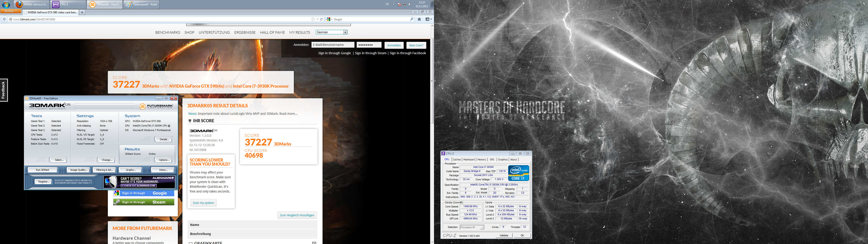Click Sign in through Google text link
868x244 pixels.
point(334,53)
